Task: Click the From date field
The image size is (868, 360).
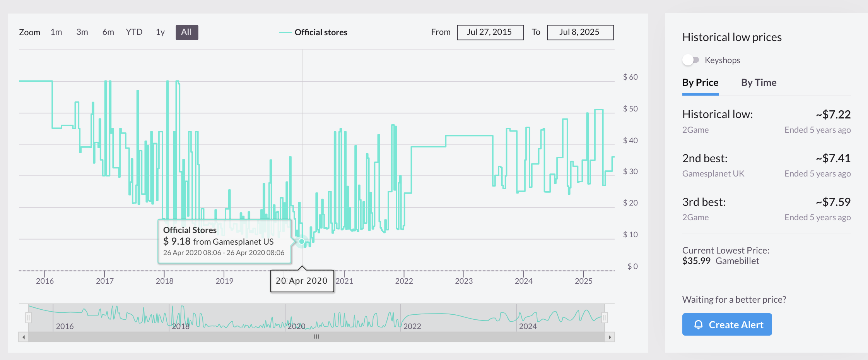Action: click(490, 33)
